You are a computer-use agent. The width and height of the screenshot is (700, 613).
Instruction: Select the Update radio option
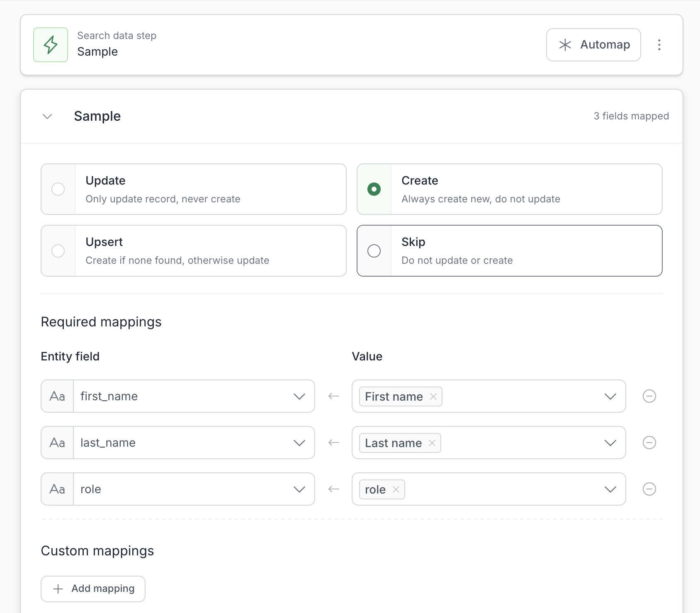coord(58,189)
